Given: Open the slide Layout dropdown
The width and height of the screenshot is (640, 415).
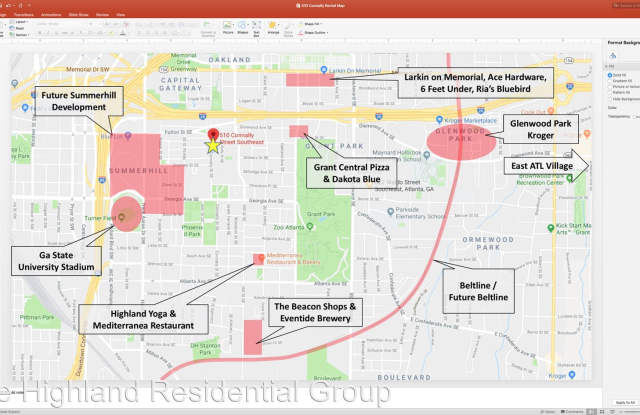Looking at the screenshot, I should [19, 22].
